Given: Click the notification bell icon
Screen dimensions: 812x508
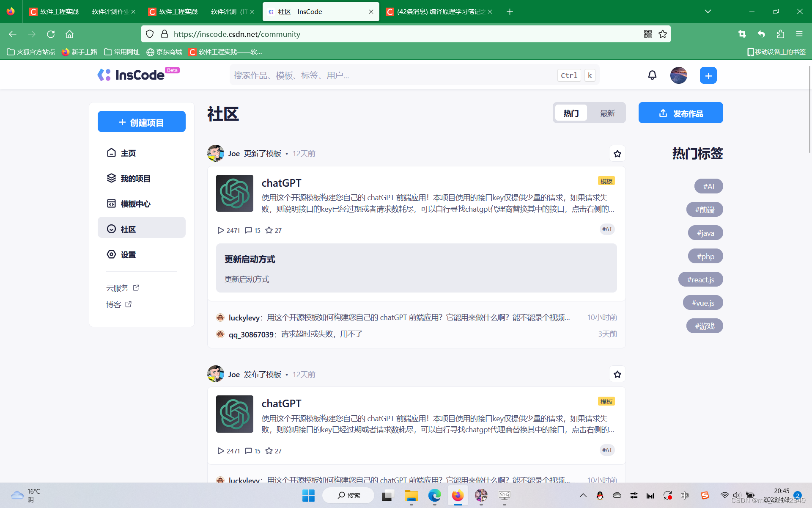Looking at the screenshot, I should [652, 75].
